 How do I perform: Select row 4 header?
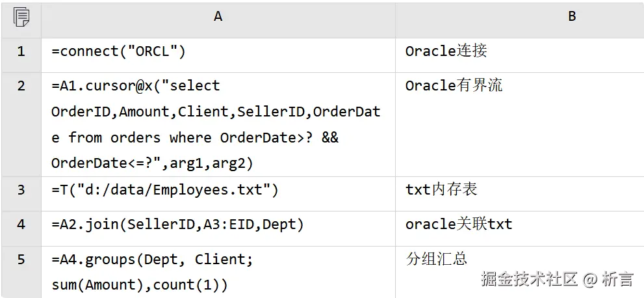[x=21, y=224]
